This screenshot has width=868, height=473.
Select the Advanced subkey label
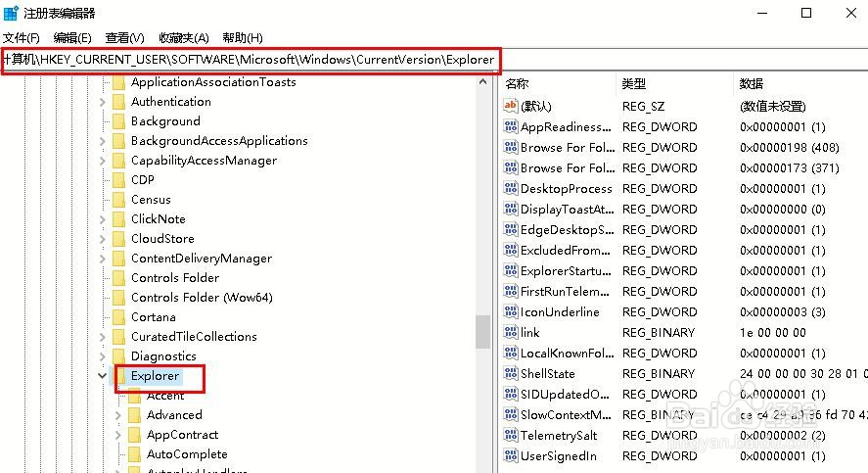click(x=174, y=415)
